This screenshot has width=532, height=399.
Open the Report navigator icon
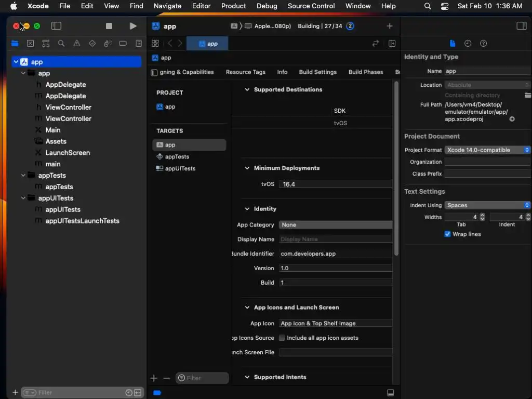[x=138, y=44]
